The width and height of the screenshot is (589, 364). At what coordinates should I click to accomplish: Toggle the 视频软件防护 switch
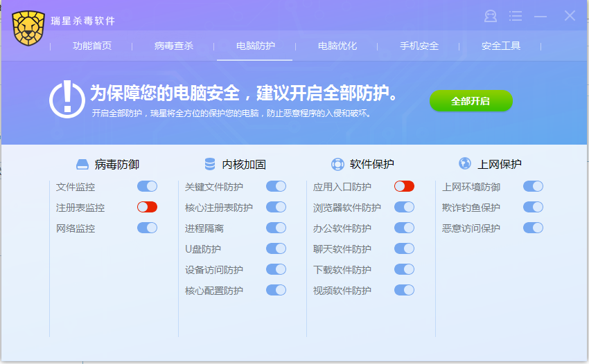pyautogui.click(x=404, y=290)
